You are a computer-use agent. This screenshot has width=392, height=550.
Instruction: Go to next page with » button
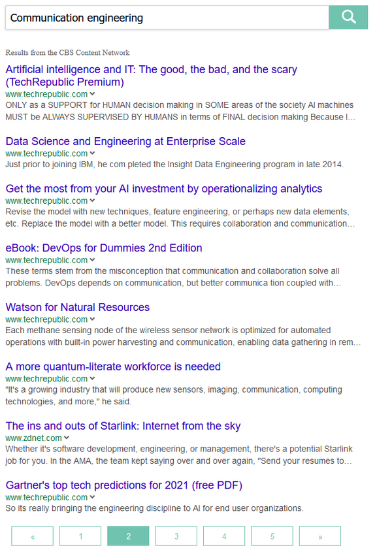[x=320, y=536]
